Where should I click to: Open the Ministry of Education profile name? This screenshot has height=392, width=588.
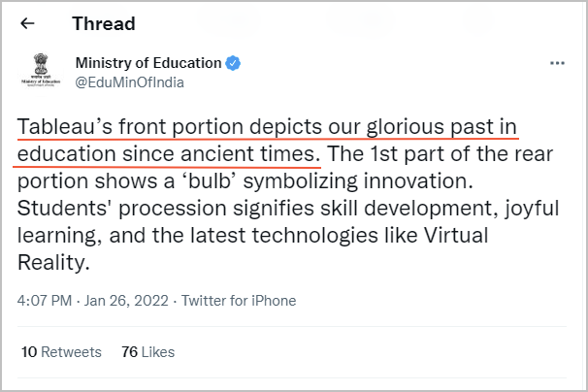coord(148,63)
